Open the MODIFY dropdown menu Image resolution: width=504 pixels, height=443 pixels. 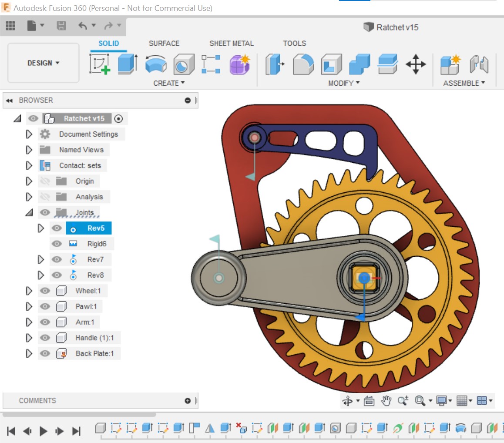click(344, 83)
